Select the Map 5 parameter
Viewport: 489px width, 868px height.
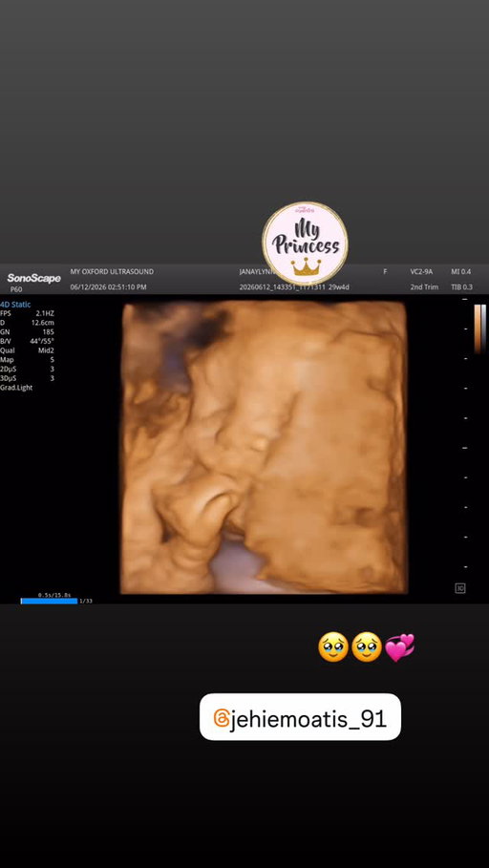(x=27, y=360)
